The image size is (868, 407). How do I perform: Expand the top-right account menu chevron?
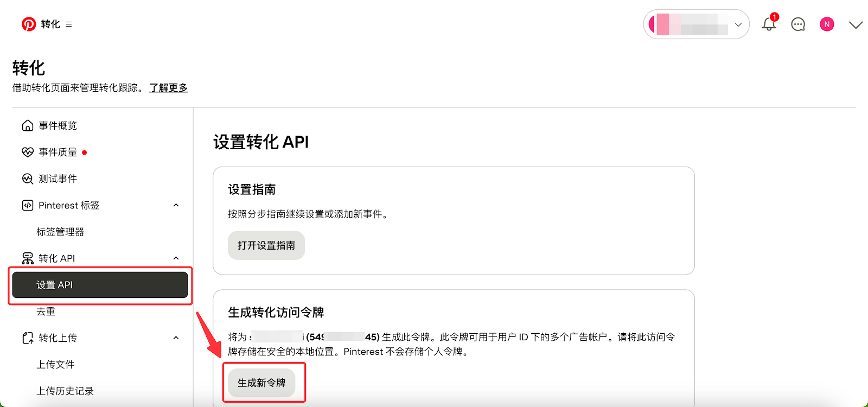pyautogui.click(x=856, y=25)
